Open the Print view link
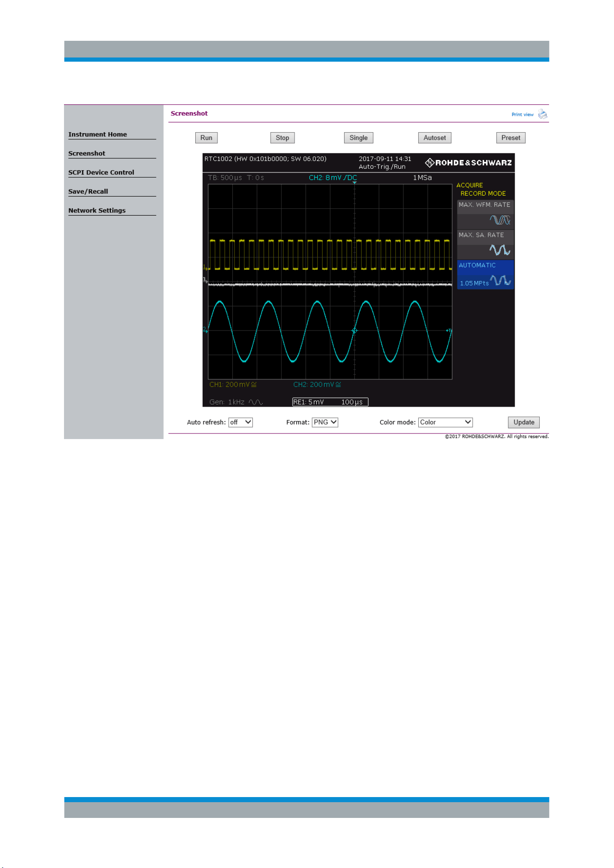614x868 pixels. click(x=522, y=115)
